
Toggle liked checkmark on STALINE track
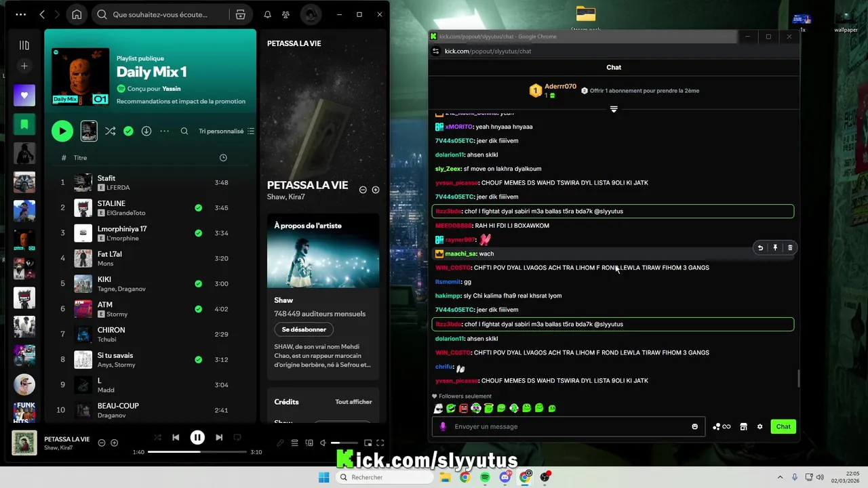click(x=198, y=207)
